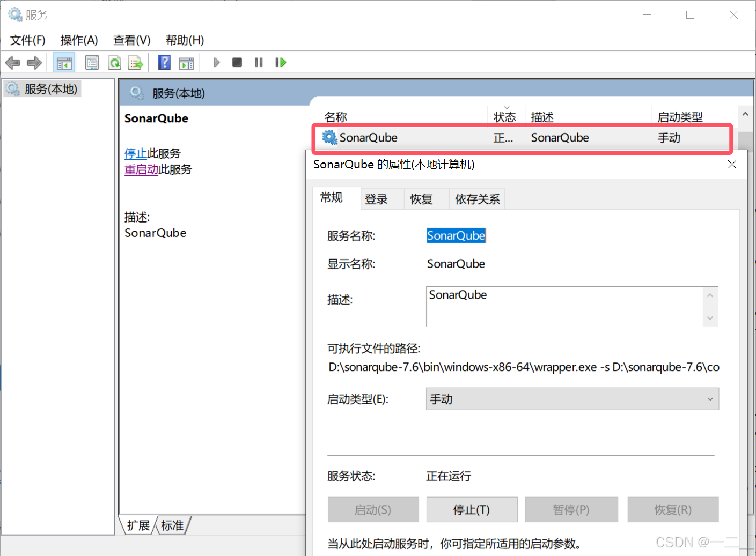Click the Forward arrow toolbar icon

click(34, 63)
